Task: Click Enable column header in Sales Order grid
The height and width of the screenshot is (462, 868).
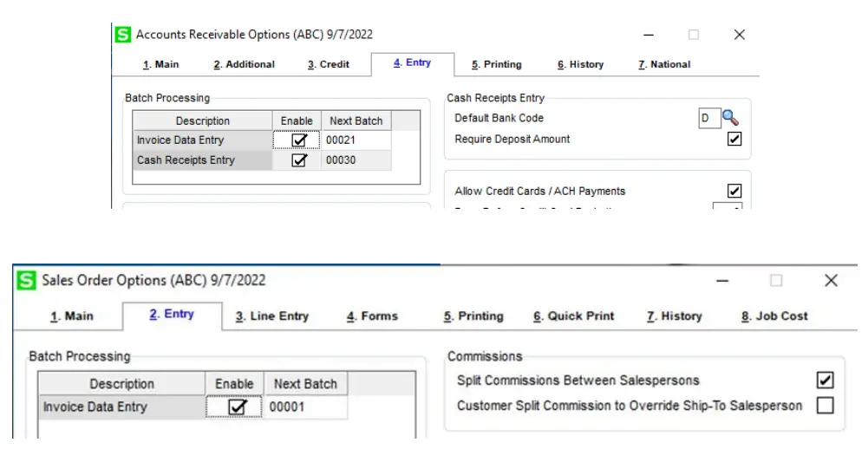Action: pos(234,383)
